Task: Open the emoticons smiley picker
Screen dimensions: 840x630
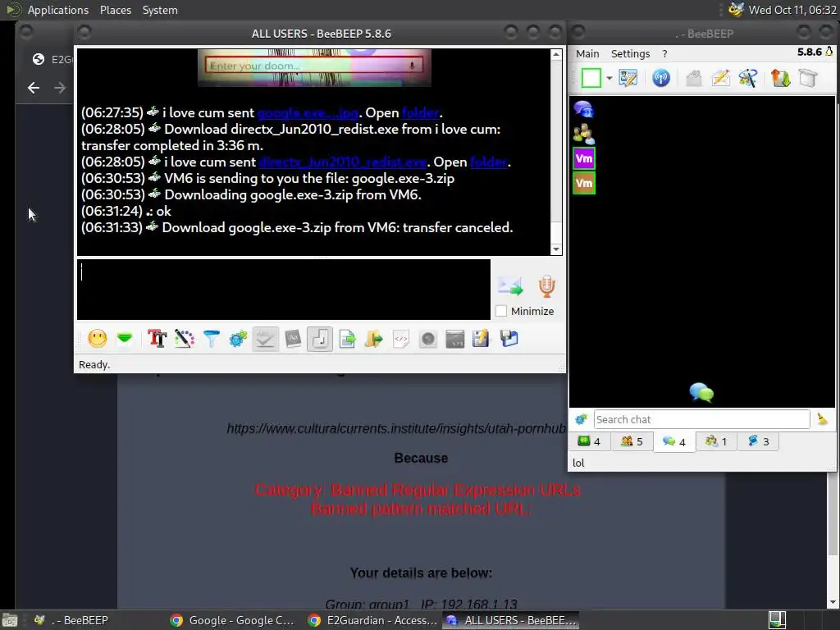Action: pyautogui.click(x=98, y=339)
